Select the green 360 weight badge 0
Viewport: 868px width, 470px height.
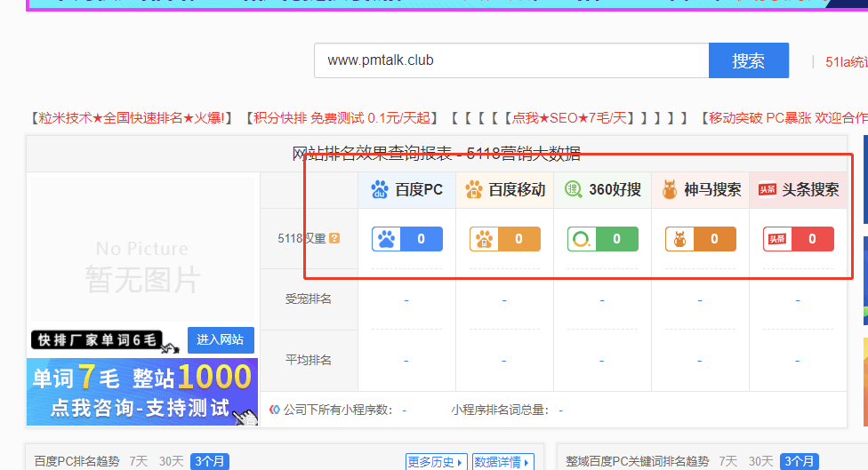603,239
